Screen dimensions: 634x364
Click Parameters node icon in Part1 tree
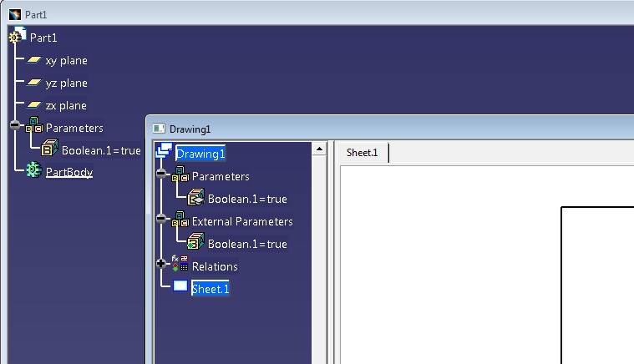tap(34, 125)
